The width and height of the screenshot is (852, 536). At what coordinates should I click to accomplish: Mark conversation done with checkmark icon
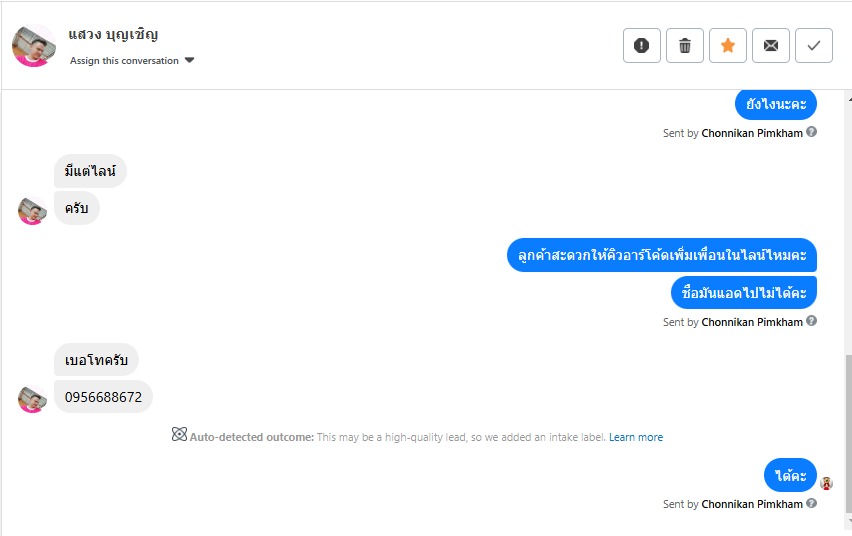tap(814, 45)
